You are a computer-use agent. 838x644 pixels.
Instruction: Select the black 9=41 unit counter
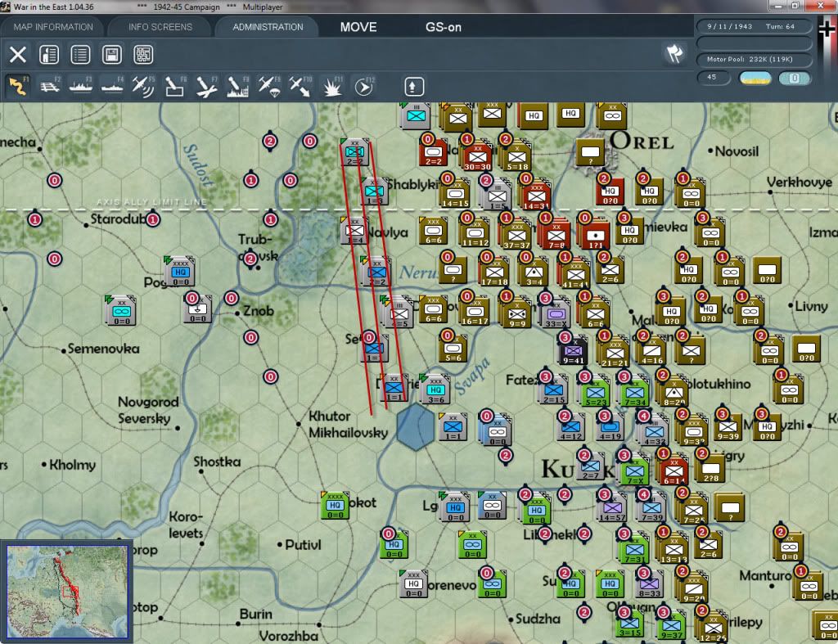(572, 351)
